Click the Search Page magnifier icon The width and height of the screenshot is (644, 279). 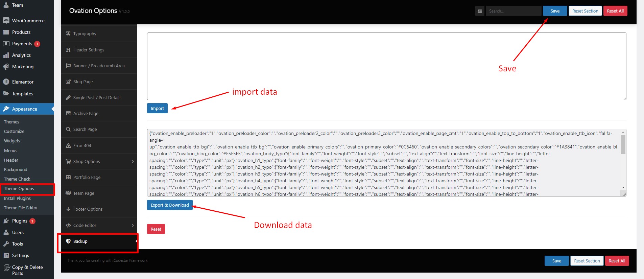[68, 129]
